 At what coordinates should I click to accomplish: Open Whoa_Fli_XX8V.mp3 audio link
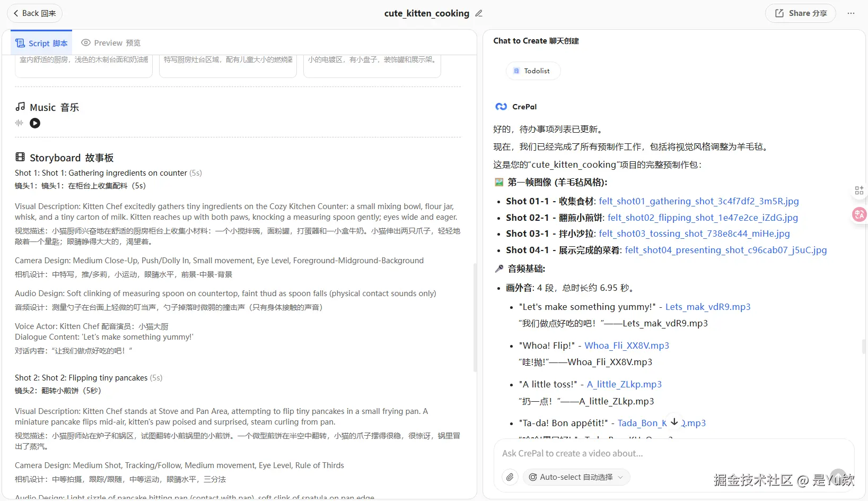point(627,345)
